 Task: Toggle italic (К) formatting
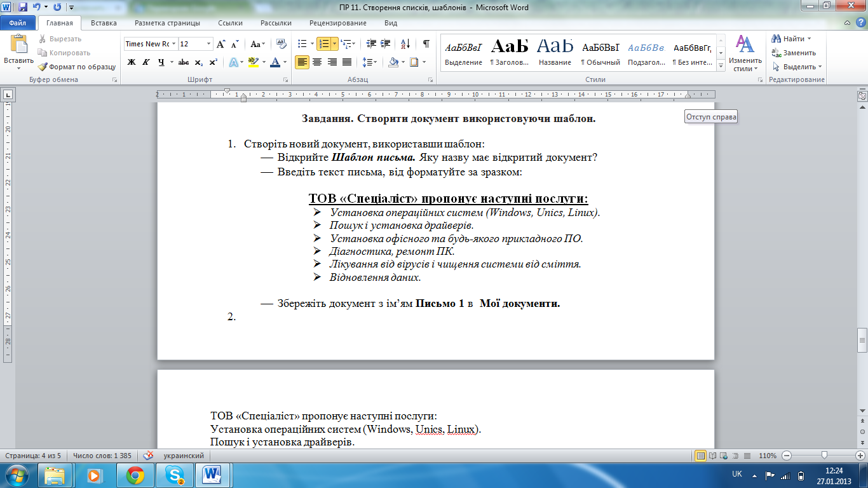click(146, 62)
